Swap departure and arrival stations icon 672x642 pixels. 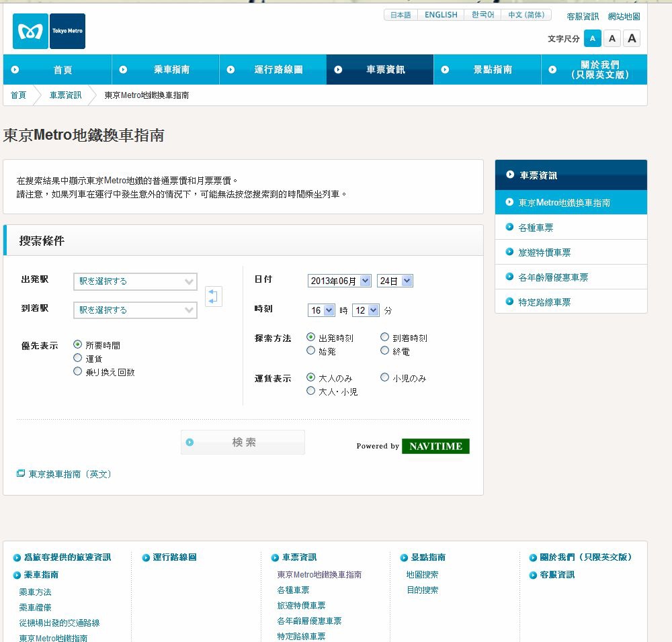click(214, 296)
